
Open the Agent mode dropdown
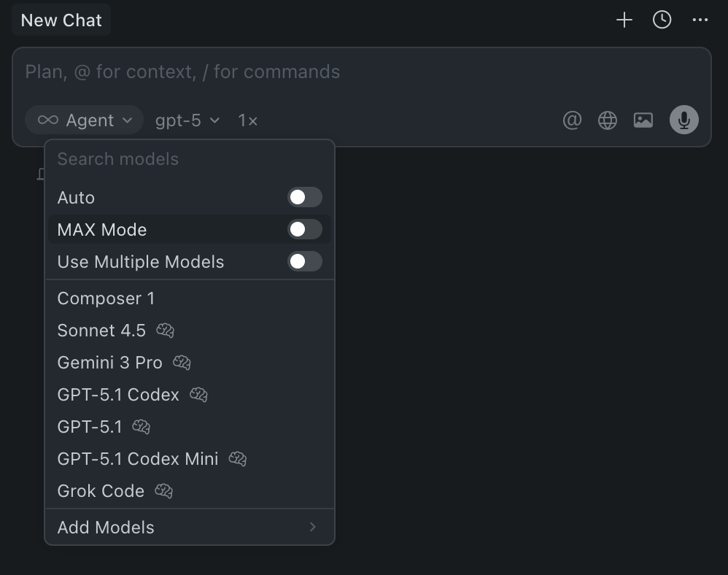[85, 120]
